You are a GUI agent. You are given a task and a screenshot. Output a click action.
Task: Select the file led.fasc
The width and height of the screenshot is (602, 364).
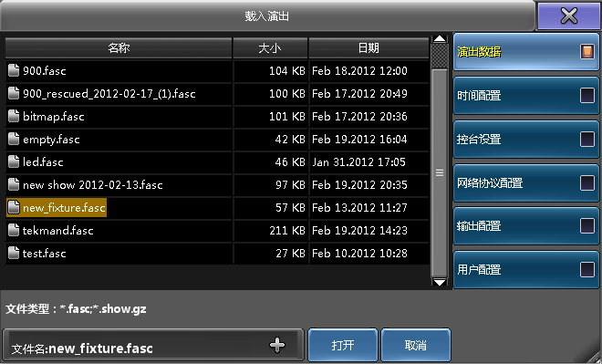click(x=43, y=162)
